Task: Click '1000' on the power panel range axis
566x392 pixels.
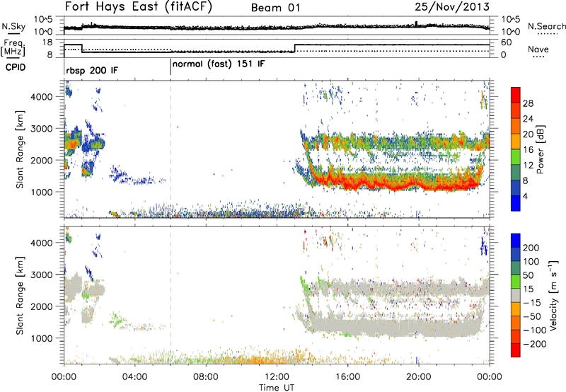Action: pos(41,192)
